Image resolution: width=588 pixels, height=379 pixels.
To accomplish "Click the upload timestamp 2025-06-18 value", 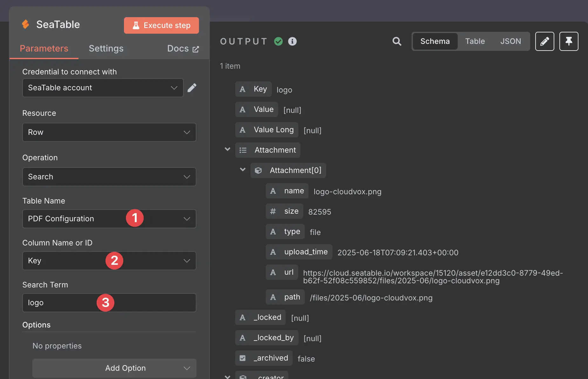I will click(x=398, y=252).
